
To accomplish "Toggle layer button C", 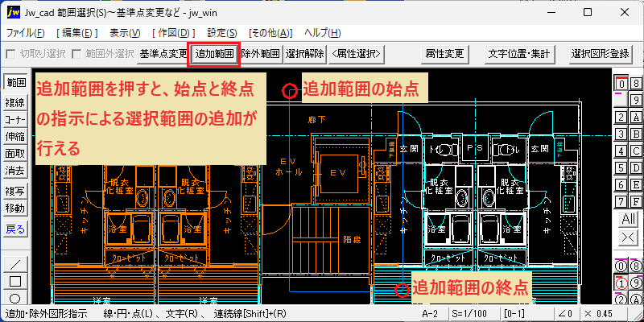I will (x=636, y=151).
